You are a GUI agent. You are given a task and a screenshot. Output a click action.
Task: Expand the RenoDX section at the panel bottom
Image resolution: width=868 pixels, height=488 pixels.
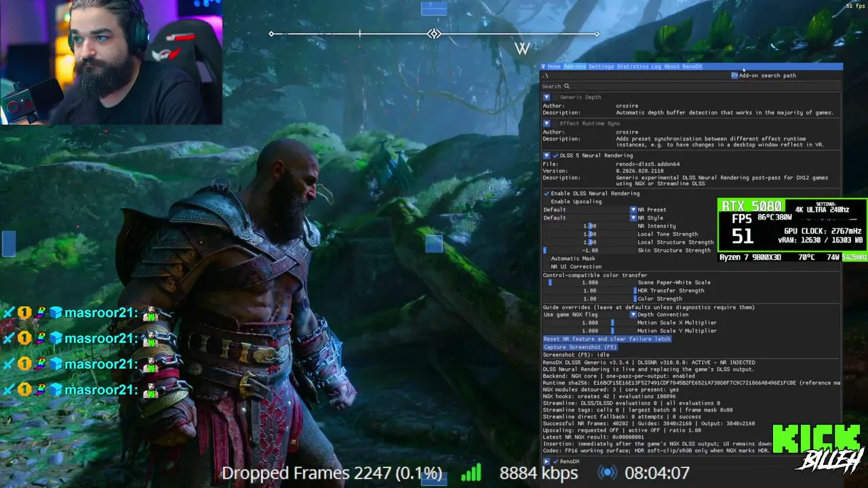click(x=547, y=462)
